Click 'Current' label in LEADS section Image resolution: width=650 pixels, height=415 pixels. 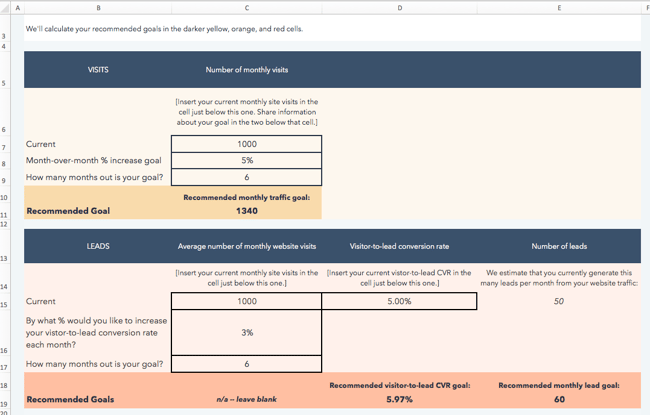point(41,301)
